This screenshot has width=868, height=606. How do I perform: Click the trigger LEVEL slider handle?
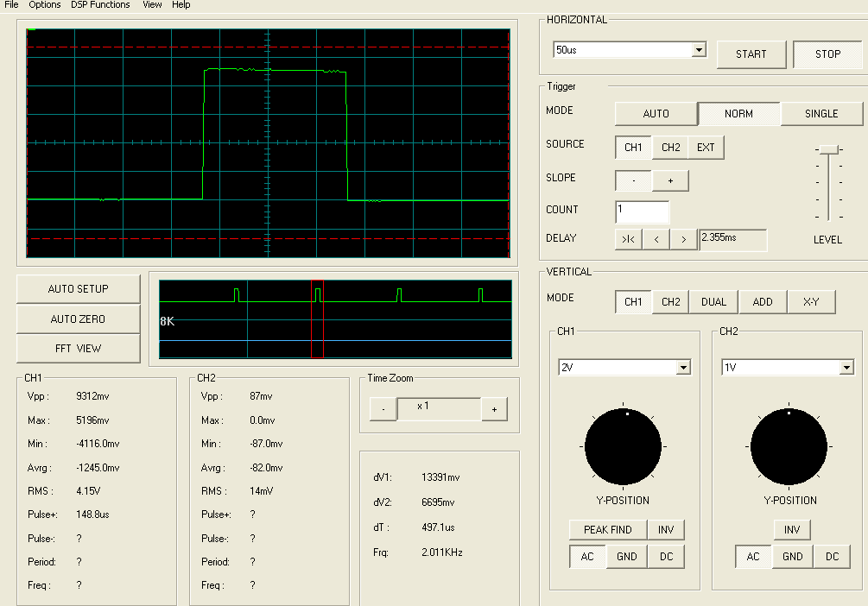828,151
